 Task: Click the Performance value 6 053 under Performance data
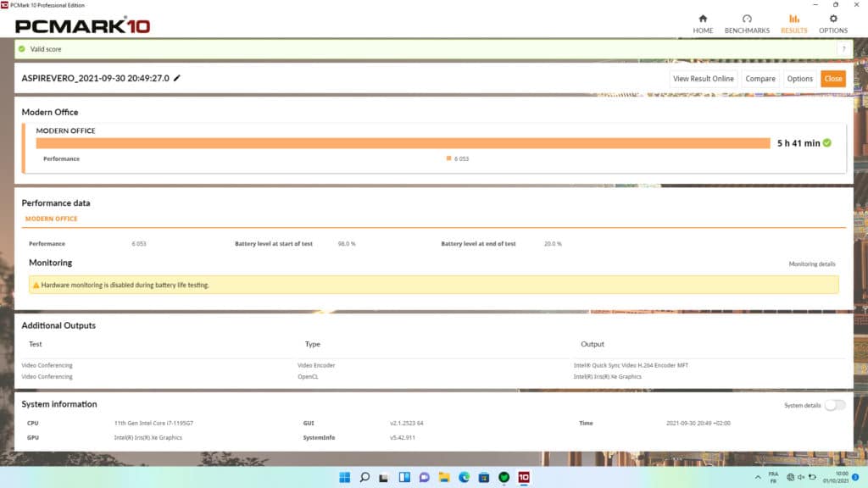[139, 243]
